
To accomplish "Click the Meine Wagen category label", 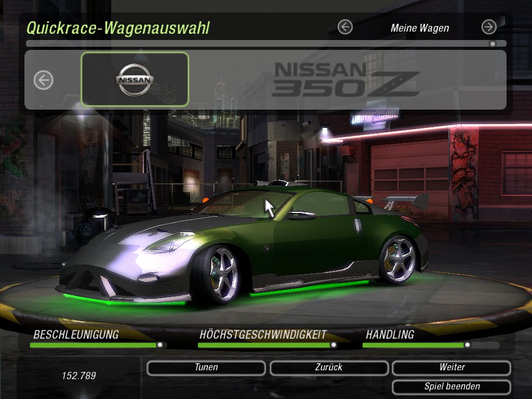I will tap(420, 28).
